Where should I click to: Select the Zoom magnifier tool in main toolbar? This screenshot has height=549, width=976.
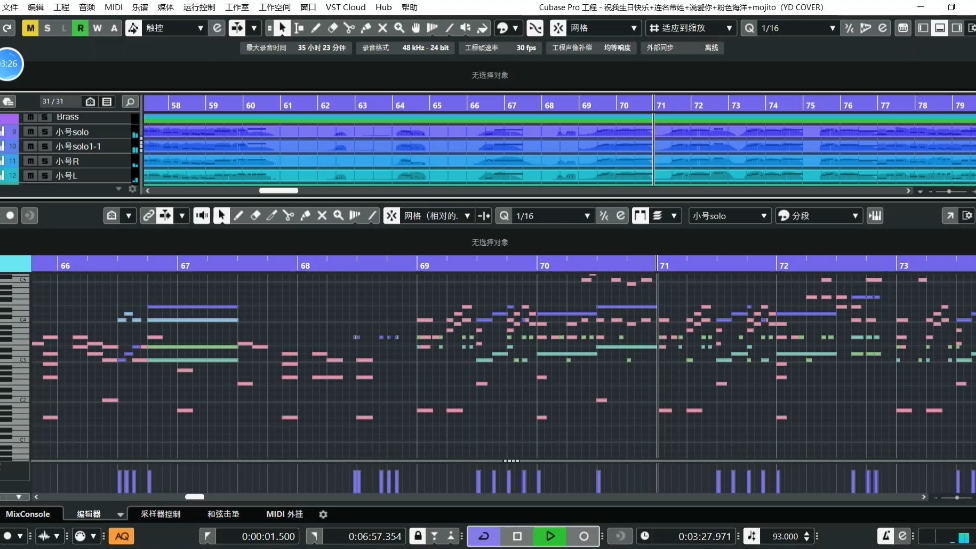click(399, 28)
